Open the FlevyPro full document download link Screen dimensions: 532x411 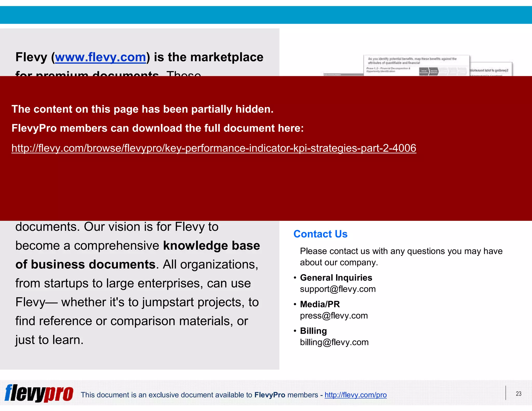(x=214, y=148)
